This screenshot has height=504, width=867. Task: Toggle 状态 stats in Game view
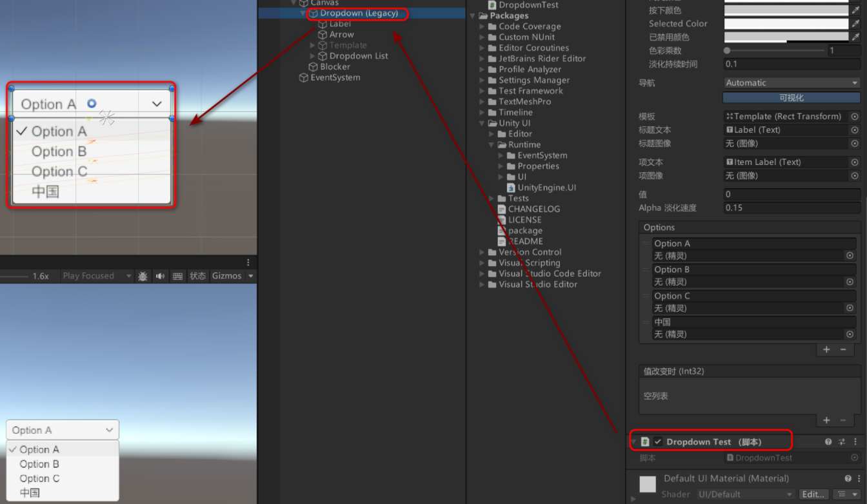coord(197,276)
